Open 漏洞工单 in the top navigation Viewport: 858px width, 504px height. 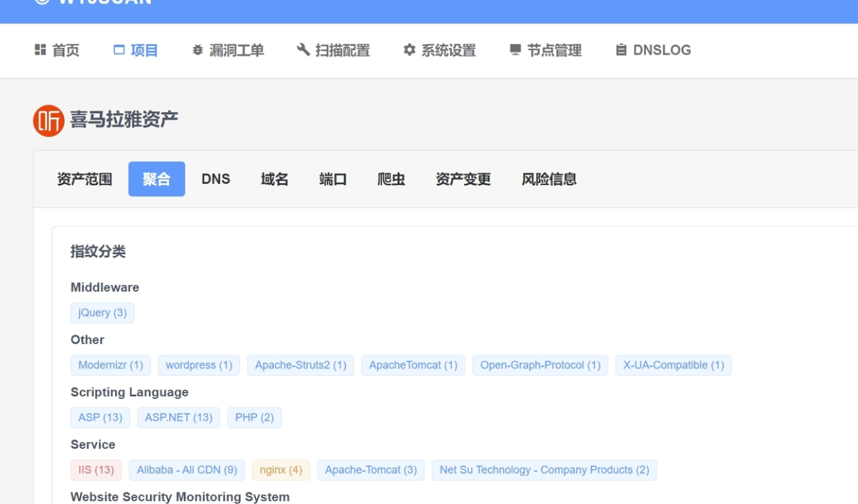coord(229,50)
